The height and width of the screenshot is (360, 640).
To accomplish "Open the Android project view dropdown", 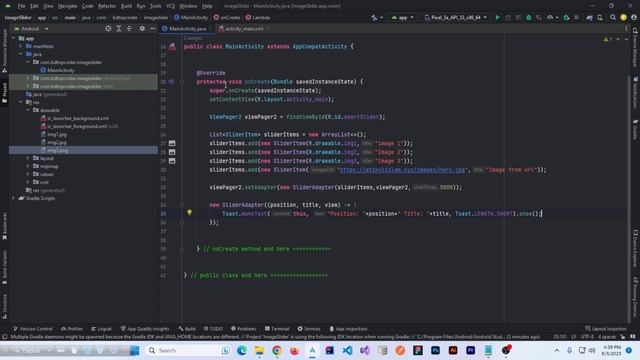I will (x=31, y=29).
